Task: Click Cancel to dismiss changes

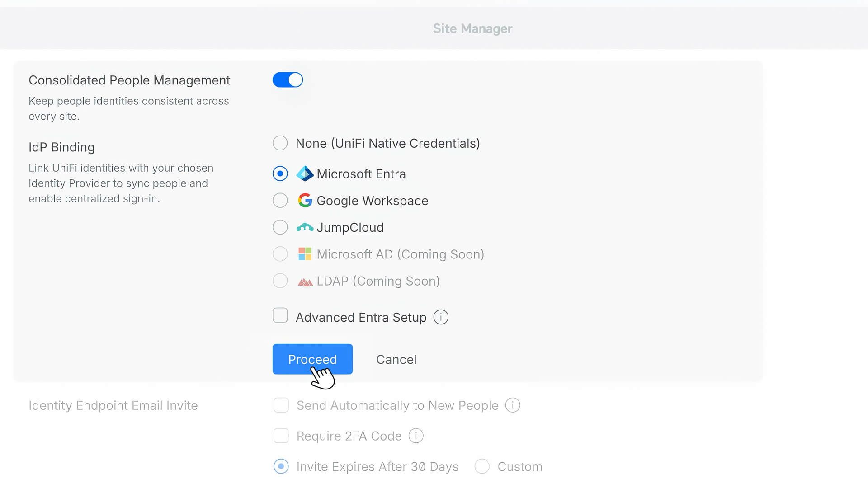Action: (x=396, y=359)
